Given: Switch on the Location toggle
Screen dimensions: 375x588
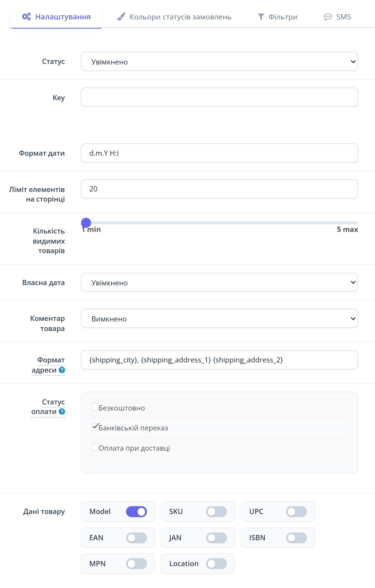Looking at the screenshot, I should pyautogui.click(x=216, y=564).
